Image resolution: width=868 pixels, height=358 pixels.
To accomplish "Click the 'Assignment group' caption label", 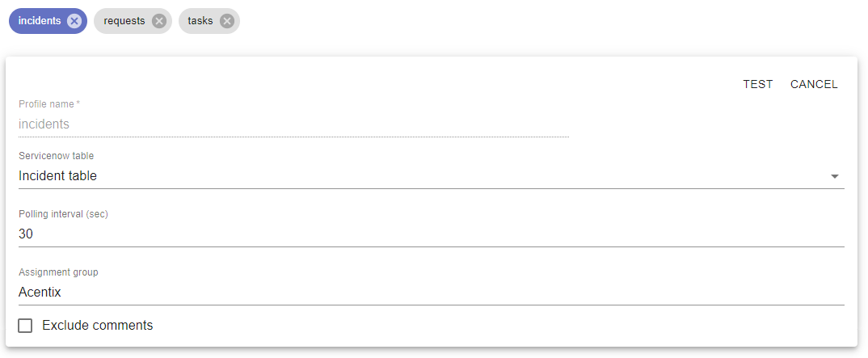I will pyautogui.click(x=58, y=272).
